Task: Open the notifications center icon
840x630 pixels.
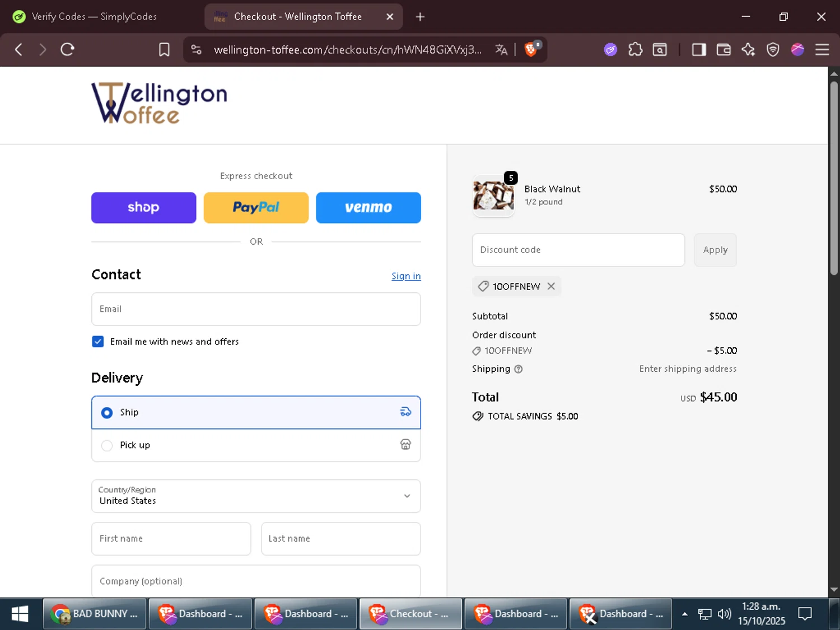Action: (x=805, y=614)
